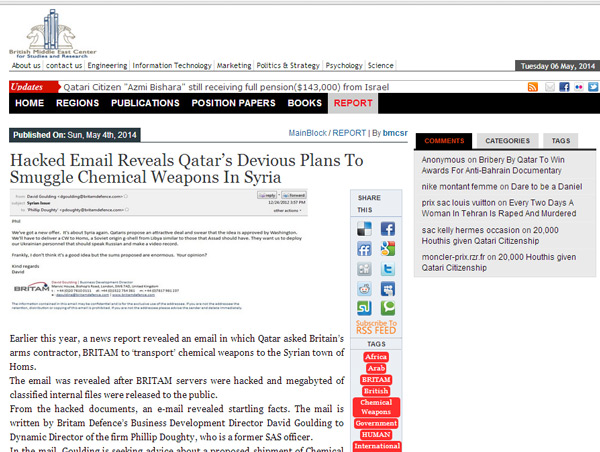Open author bmcsr profile link

tap(395, 132)
